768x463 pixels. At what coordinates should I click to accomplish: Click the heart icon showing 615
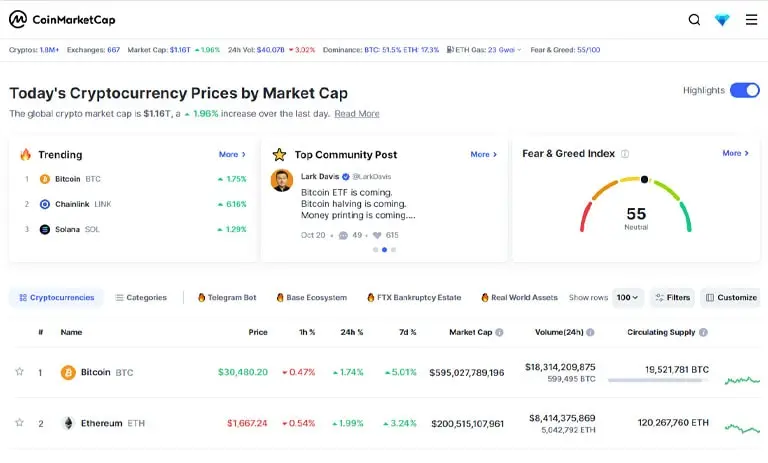click(377, 235)
